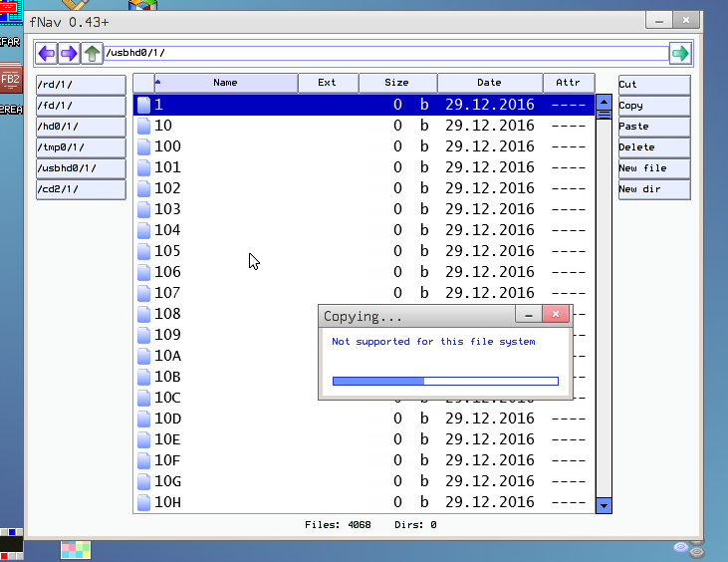The height and width of the screenshot is (562, 728).
Task: Select the file named 103
Action: 167,209
